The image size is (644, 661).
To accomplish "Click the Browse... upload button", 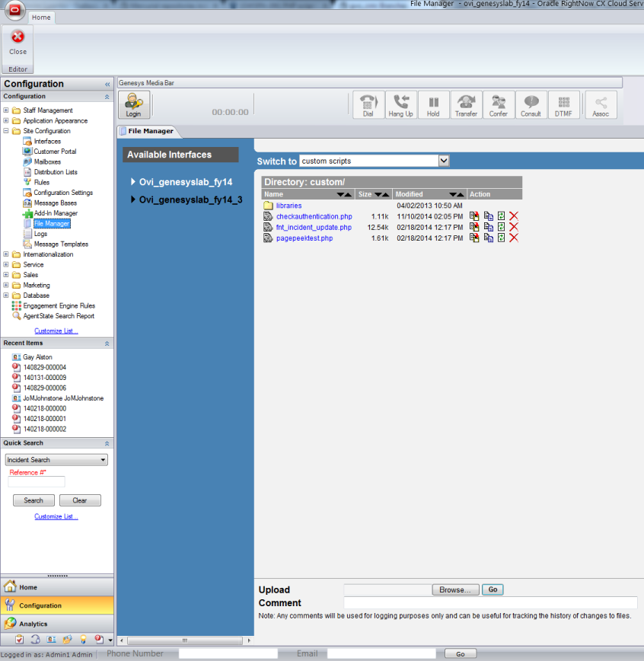I will [456, 589].
